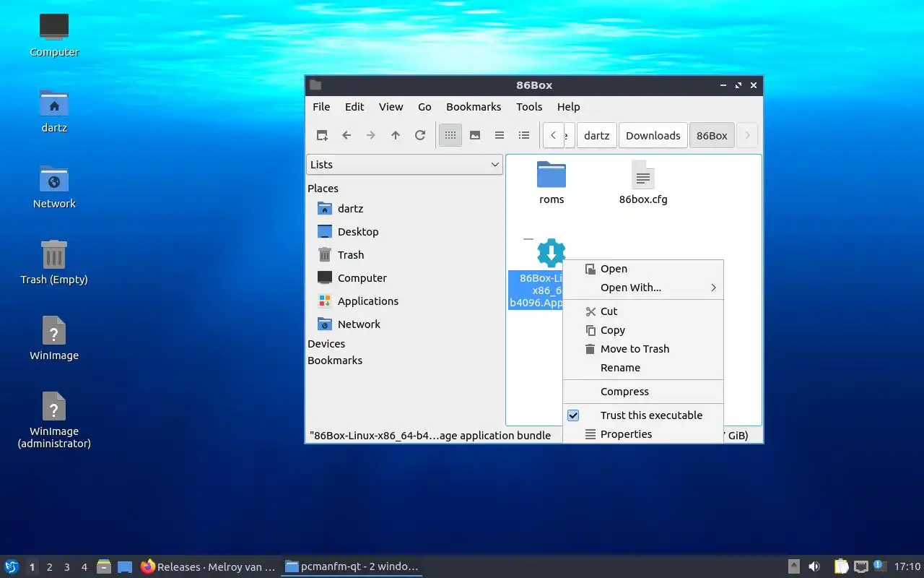Click the volume speaker tray icon

pyautogui.click(x=814, y=566)
